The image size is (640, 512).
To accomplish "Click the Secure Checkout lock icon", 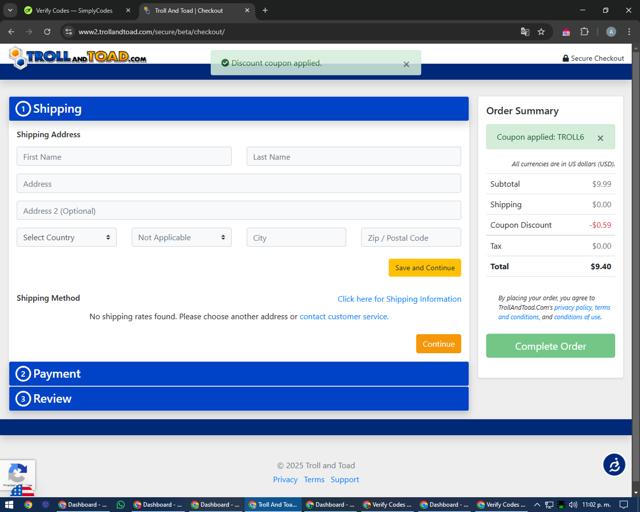I will [565, 58].
